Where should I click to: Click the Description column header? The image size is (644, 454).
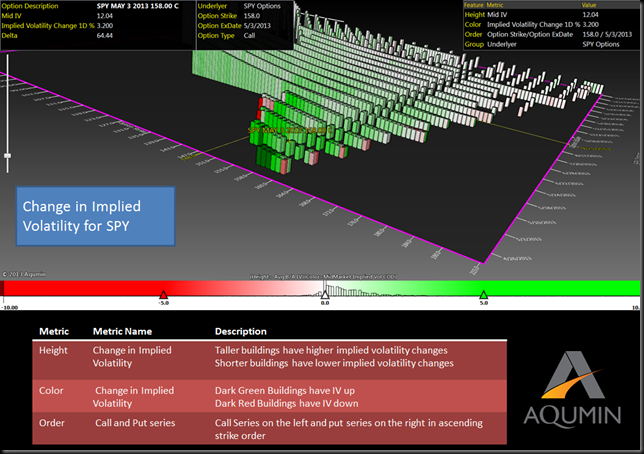click(241, 332)
